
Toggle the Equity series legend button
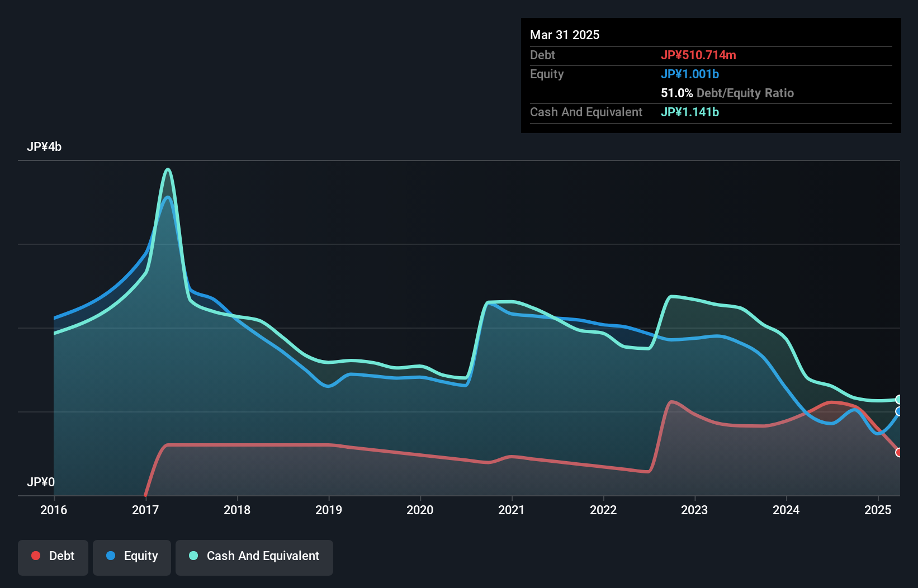point(132,557)
